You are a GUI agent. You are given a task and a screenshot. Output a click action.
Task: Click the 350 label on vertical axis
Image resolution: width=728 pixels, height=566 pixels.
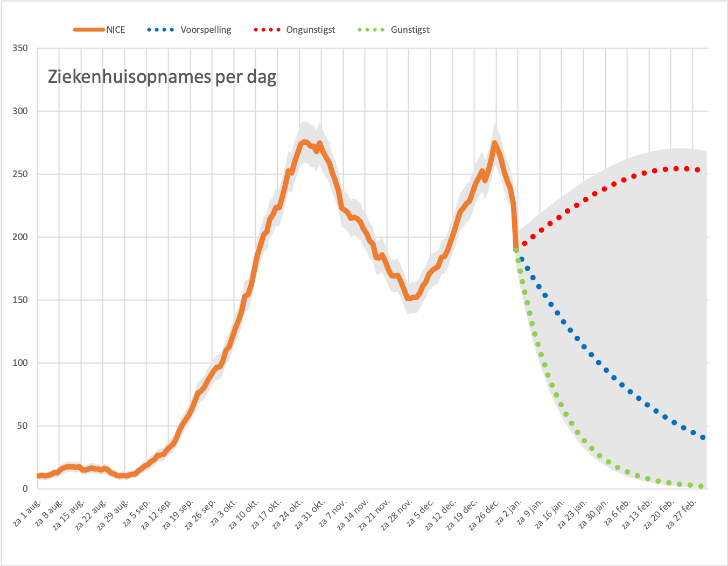(x=20, y=48)
